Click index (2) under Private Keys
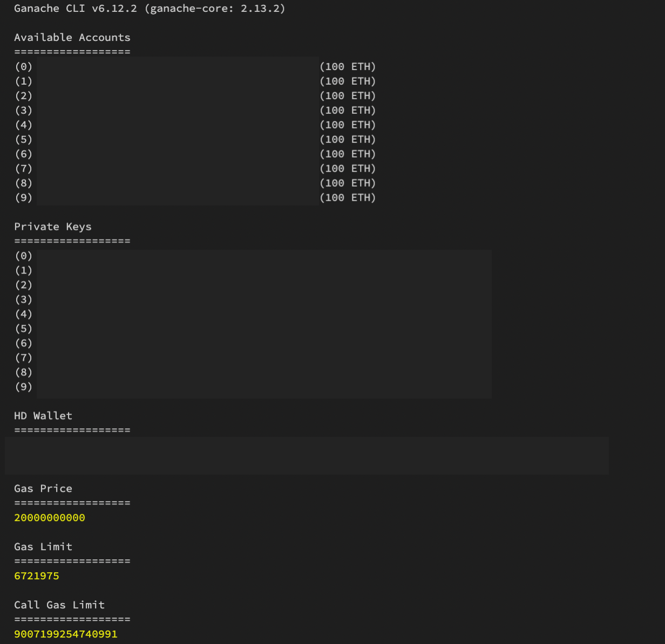 point(24,285)
